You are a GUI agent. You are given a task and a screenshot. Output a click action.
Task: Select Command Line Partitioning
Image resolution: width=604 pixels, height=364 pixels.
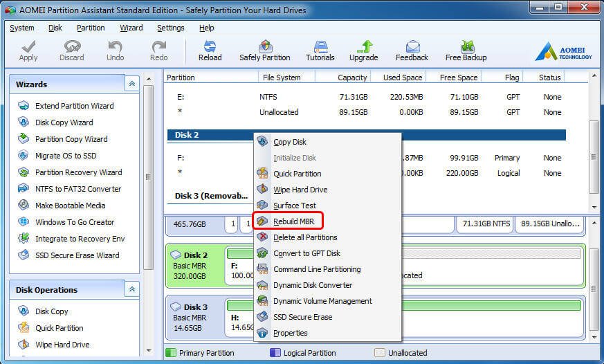pos(327,269)
